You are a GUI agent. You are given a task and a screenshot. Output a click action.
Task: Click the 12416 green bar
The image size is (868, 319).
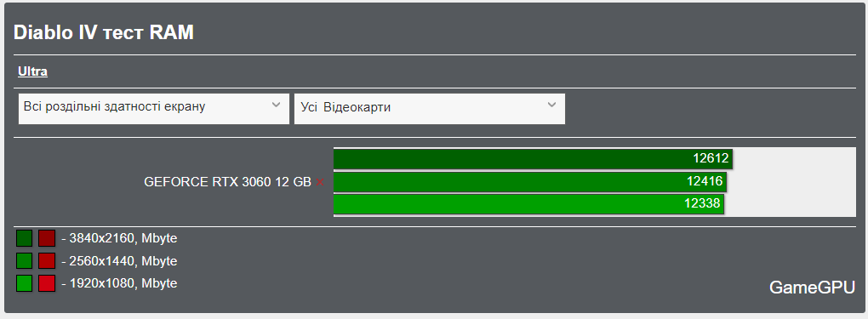[x=530, y=181]
